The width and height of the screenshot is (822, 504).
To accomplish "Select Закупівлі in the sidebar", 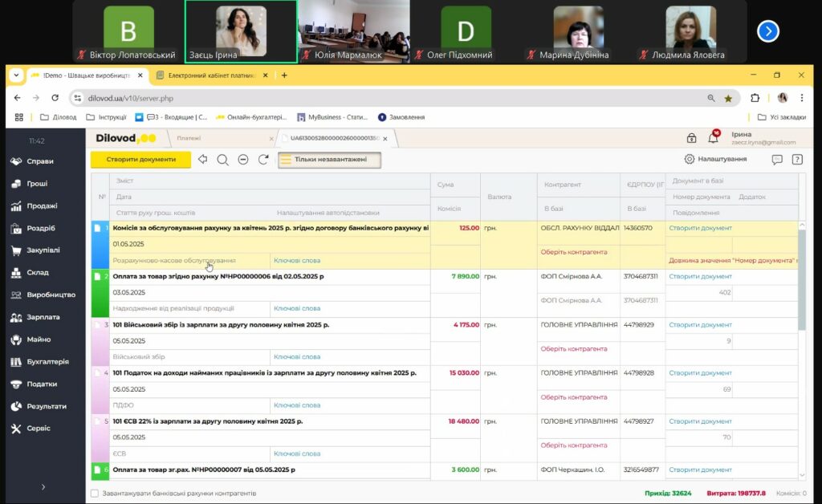I will pos(35,250).
